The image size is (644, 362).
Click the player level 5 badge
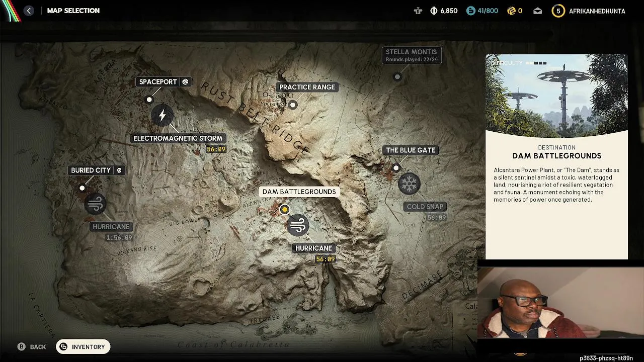558,11
